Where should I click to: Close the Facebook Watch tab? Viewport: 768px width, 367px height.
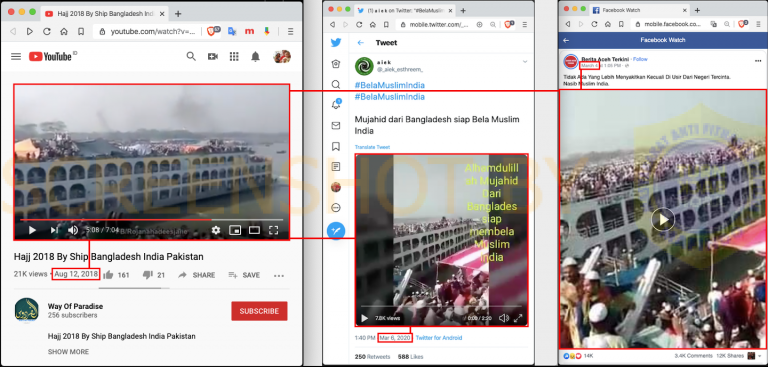[x=684, y=10]
